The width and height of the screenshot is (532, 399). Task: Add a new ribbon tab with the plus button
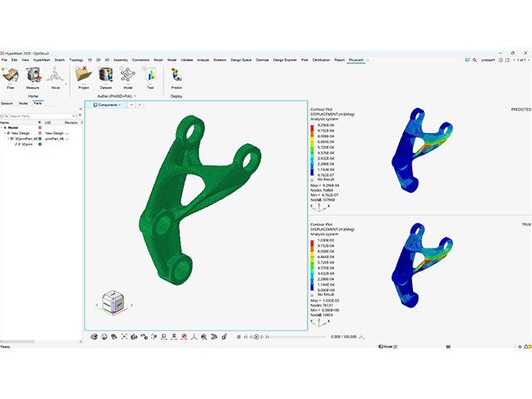(367, 60)
